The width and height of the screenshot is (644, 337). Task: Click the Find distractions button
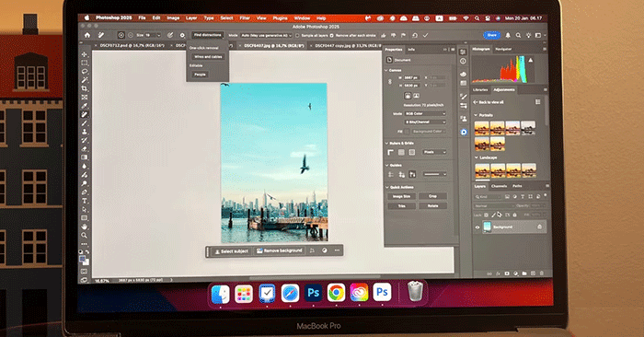click(207, 35)
